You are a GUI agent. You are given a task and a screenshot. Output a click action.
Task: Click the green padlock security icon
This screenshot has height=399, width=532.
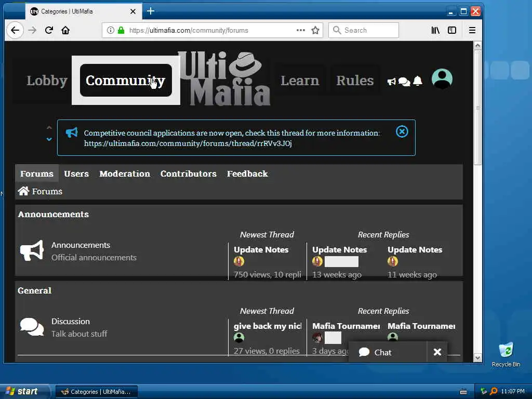pyautogui.click(x=121, y=30)
